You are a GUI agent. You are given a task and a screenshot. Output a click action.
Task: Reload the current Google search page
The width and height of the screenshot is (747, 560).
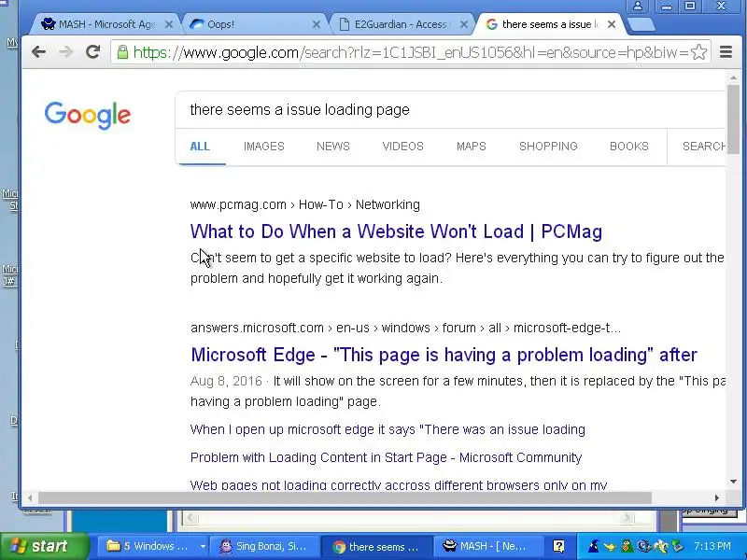[92, 51]
